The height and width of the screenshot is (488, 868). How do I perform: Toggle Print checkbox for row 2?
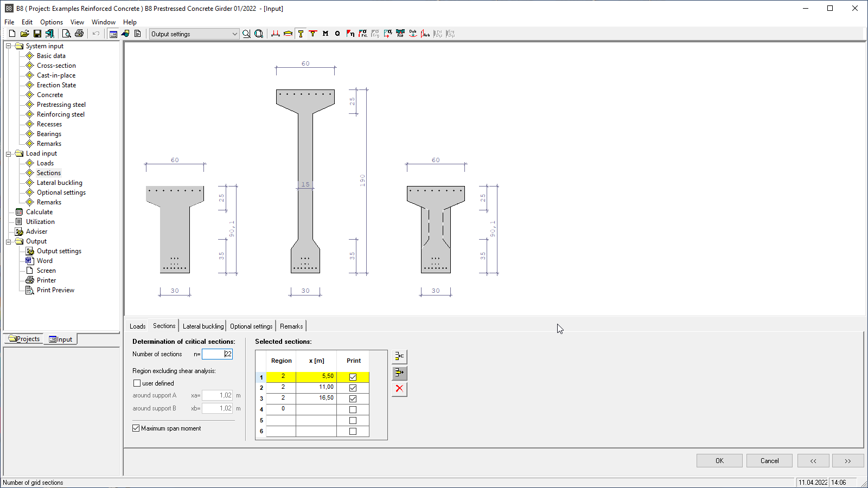click(x=353, y=388)
